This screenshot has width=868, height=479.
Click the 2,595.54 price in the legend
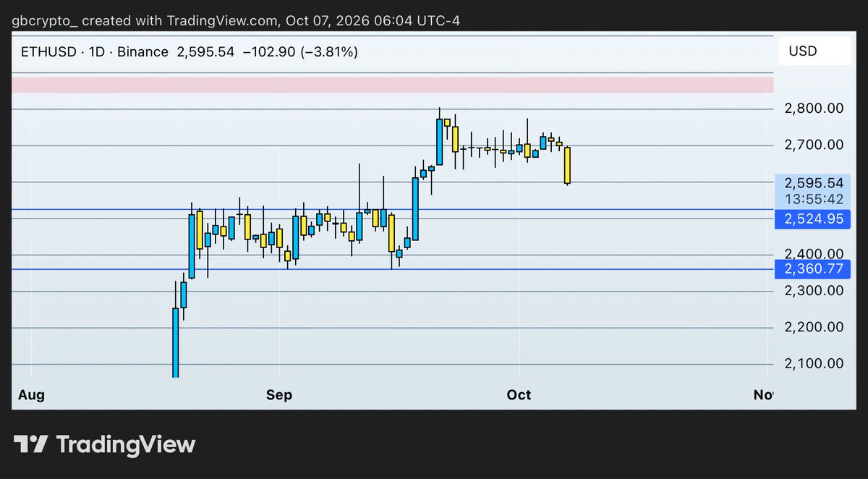point(206,52)
